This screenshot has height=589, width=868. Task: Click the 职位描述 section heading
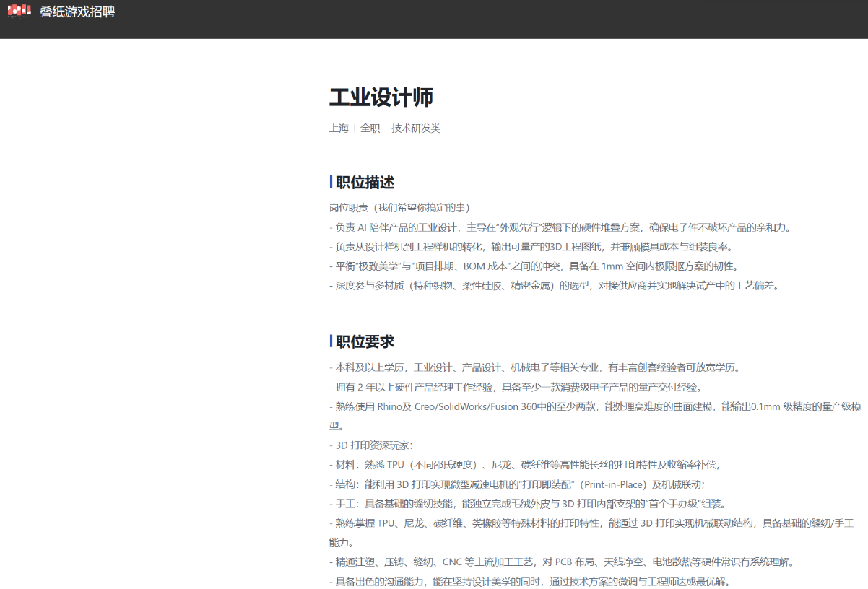pos(365,182)
